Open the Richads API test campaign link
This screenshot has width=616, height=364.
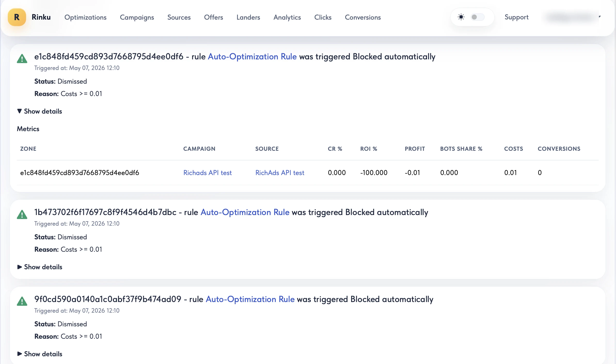click(x=208, y=173)
